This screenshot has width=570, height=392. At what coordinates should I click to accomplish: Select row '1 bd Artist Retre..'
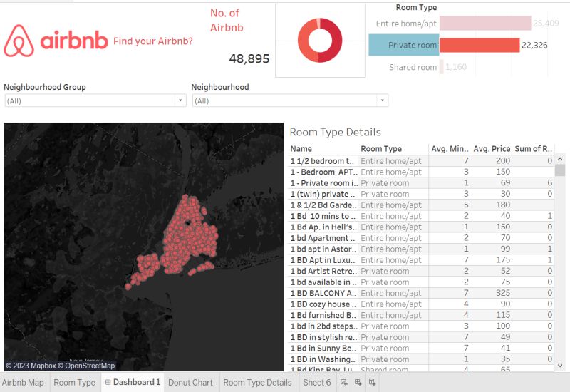pos(422,271)
